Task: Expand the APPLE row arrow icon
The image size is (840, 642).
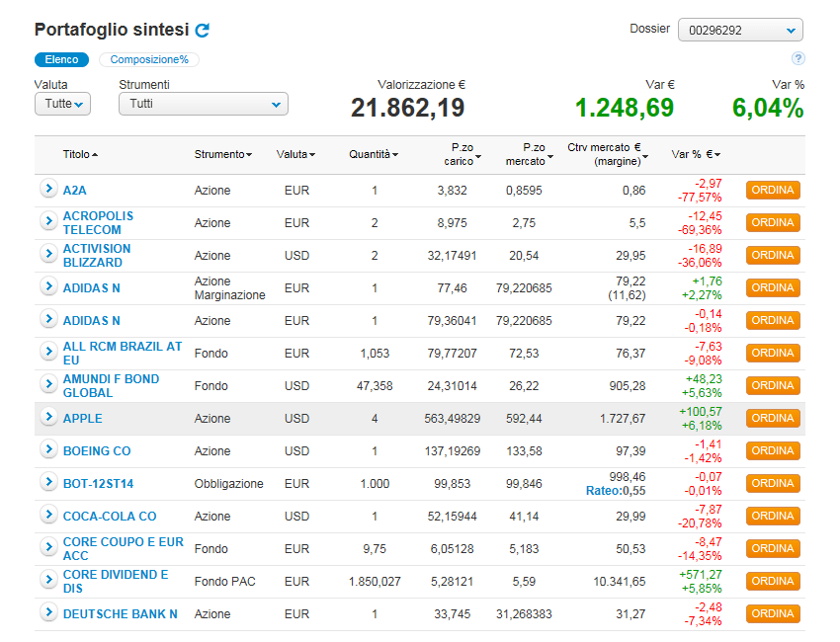Action: click(48, 417)
